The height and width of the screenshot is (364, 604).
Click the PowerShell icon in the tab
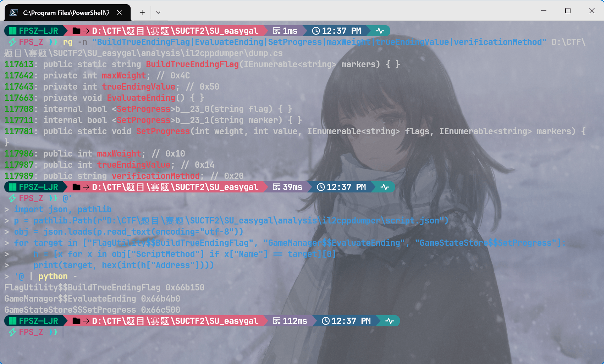(14, 13)
